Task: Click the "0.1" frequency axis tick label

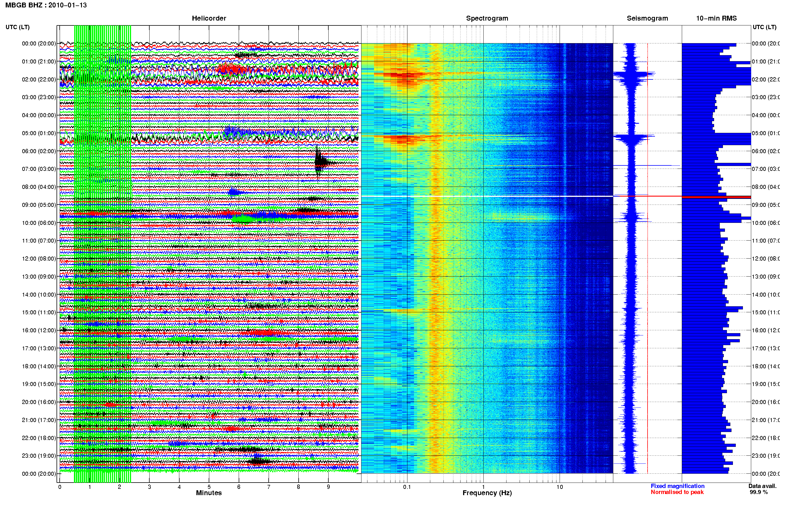Action: pos(407,487)
